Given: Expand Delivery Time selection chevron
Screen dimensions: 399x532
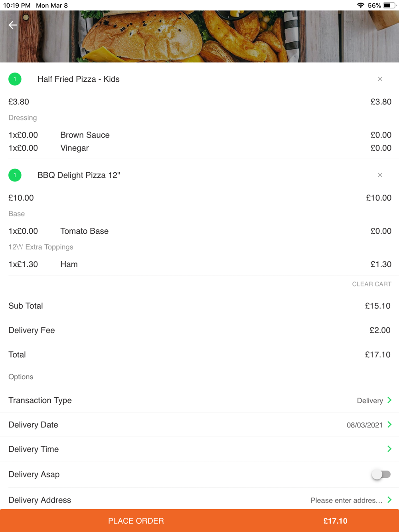Looking at the screenshot, I should pos(389,449).
